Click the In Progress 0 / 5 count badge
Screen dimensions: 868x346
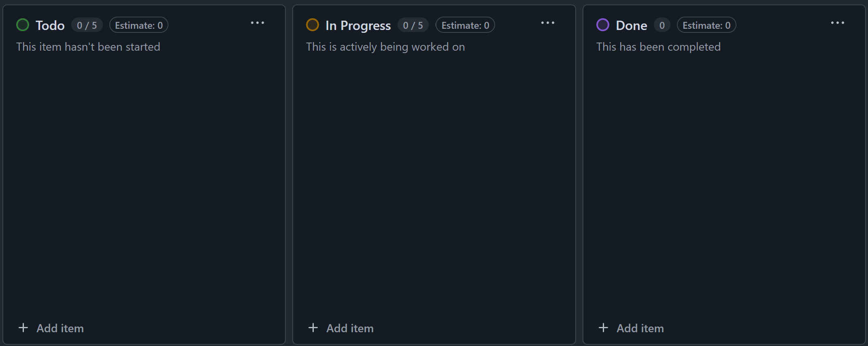[413, 26]
